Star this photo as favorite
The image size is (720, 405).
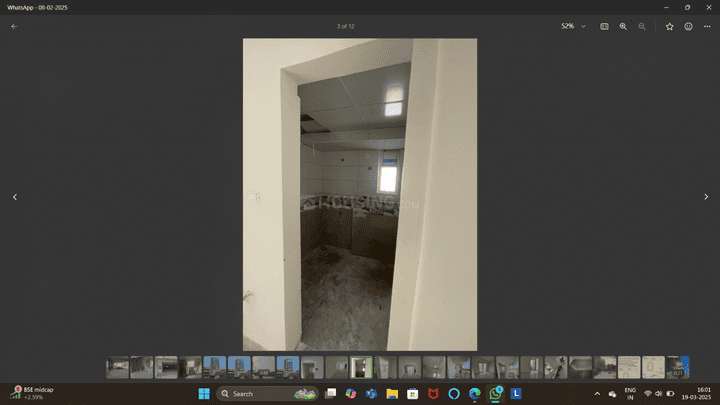click(x=670, y=26)
